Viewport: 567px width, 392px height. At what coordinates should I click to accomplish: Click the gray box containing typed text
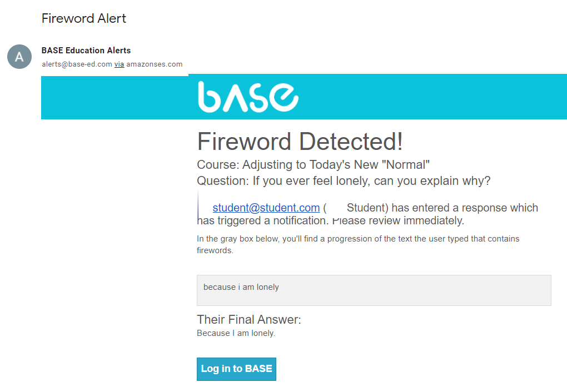pyautogui.click(x=374, y=290)
